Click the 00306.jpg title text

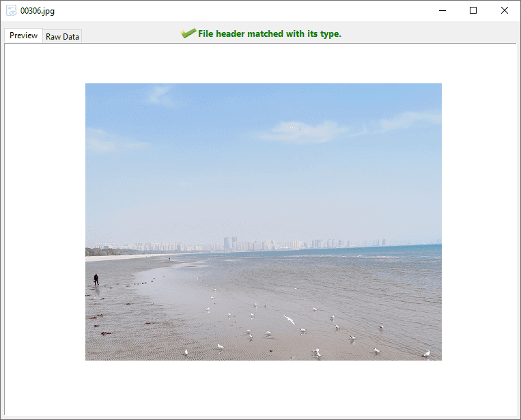click(x=38, y=11)
